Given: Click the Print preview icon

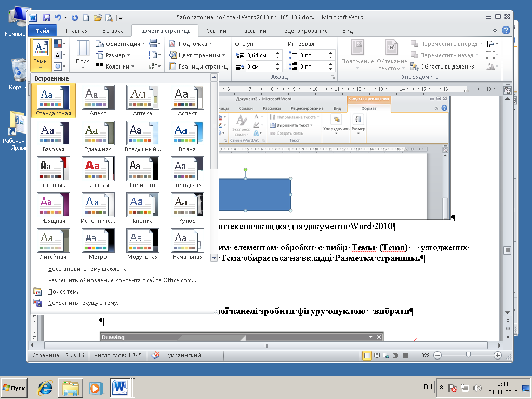Looking at the screenshot, I should [x=109, y=17].
